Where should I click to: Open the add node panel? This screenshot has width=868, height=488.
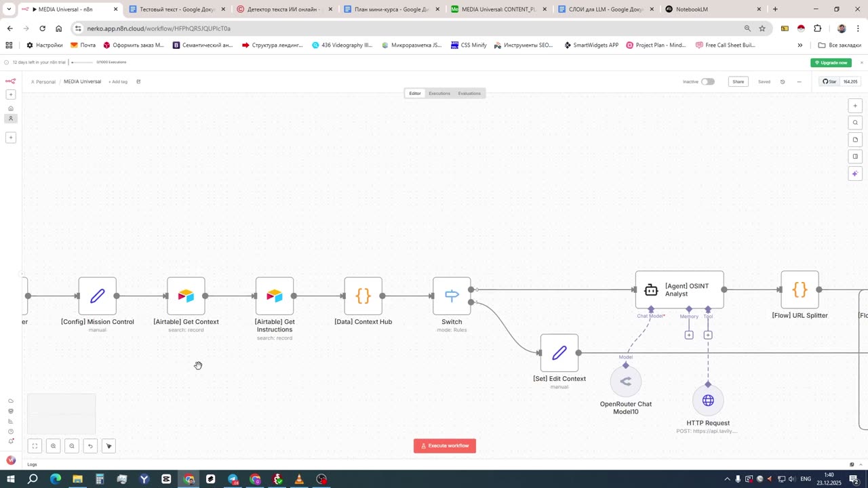[x=855, y=106]
